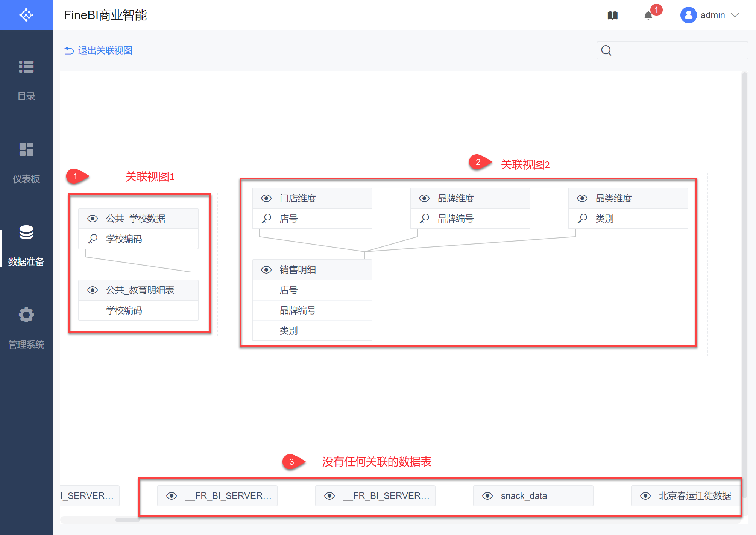Open the notifications bell
This screenshot has width=756, height=535.
pyautogui.click(x=648, y=15)
